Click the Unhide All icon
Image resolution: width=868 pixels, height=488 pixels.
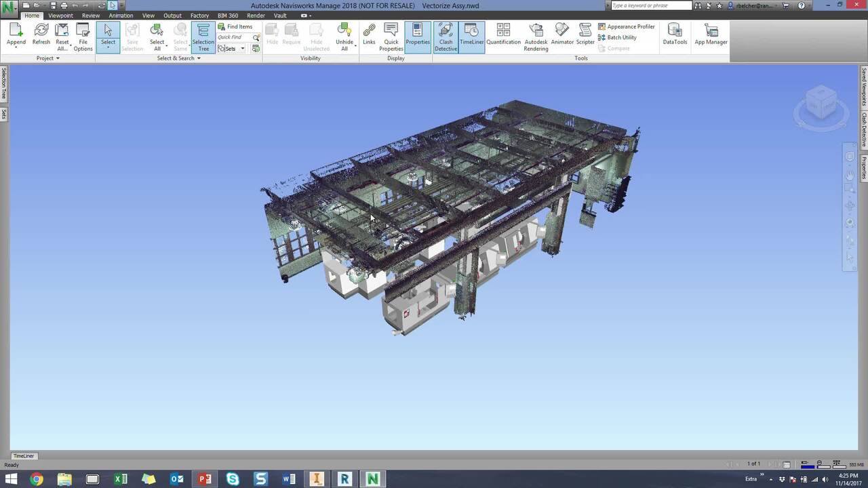(x=344, y=30)
